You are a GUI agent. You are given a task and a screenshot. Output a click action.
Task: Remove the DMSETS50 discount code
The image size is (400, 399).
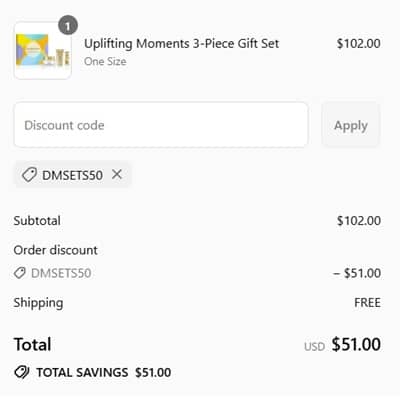117,174
